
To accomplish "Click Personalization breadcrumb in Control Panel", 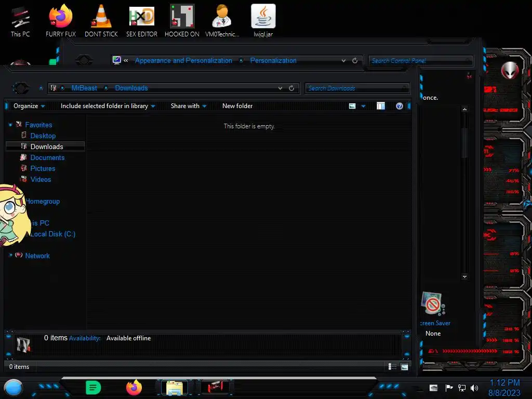I will point(273,60).
